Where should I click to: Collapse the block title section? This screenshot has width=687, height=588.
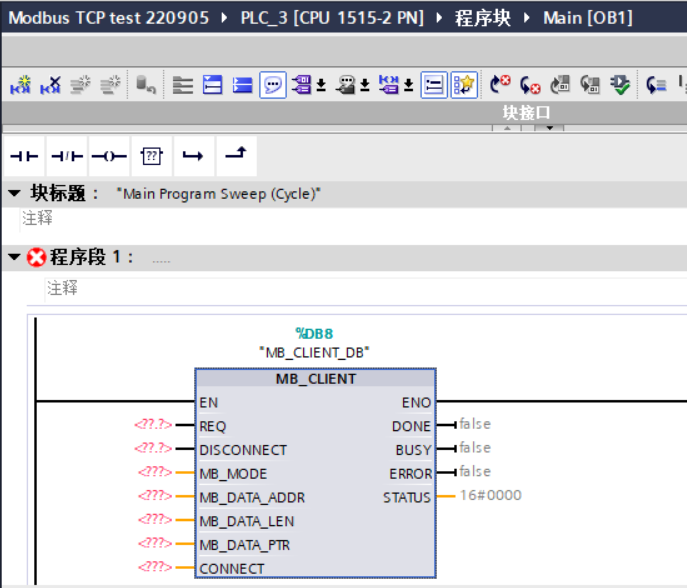[x=14, y=193]
